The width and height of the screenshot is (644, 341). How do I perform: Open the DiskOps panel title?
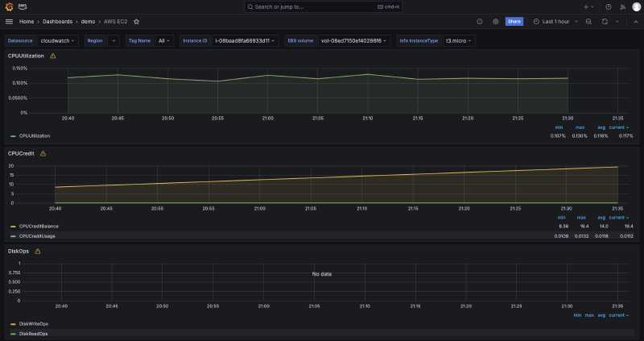(19, 251)
